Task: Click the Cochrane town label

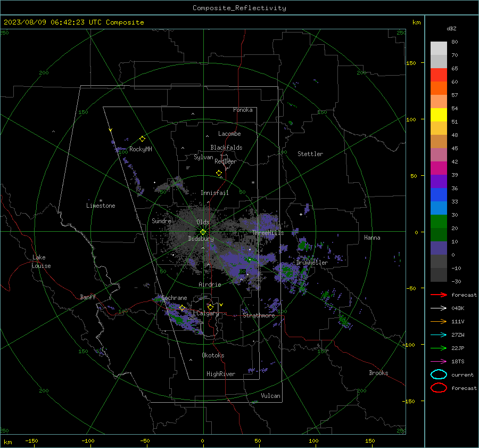Action: pyautogui.click(x=174, y=298)
